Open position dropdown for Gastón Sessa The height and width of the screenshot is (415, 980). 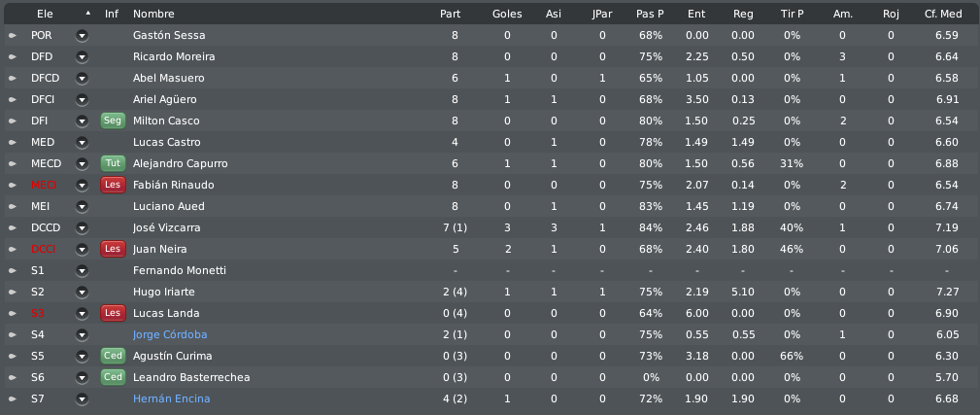(x=82, y=36)
